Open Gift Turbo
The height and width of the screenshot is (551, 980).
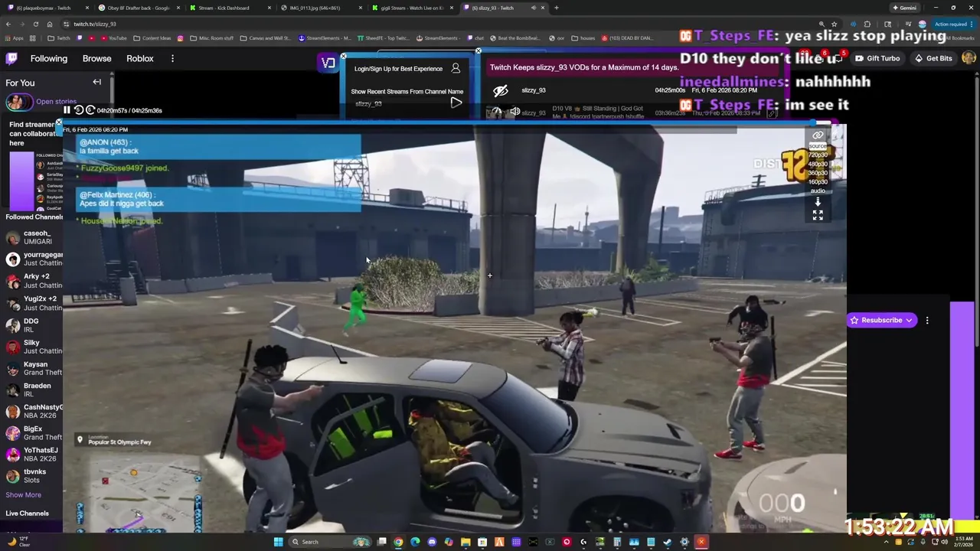(877, 58)
